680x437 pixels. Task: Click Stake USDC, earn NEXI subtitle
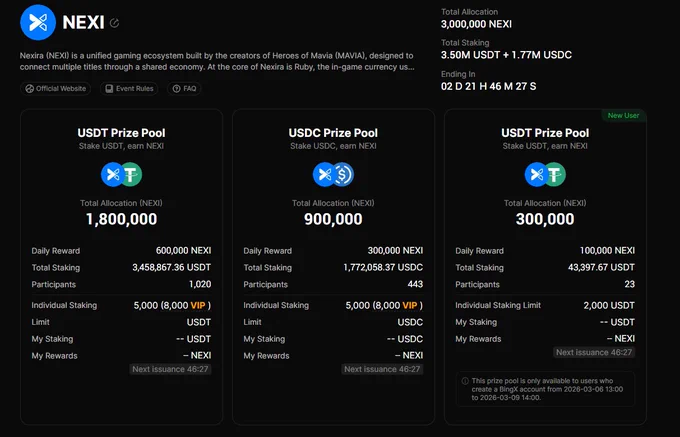pos(333,146)
